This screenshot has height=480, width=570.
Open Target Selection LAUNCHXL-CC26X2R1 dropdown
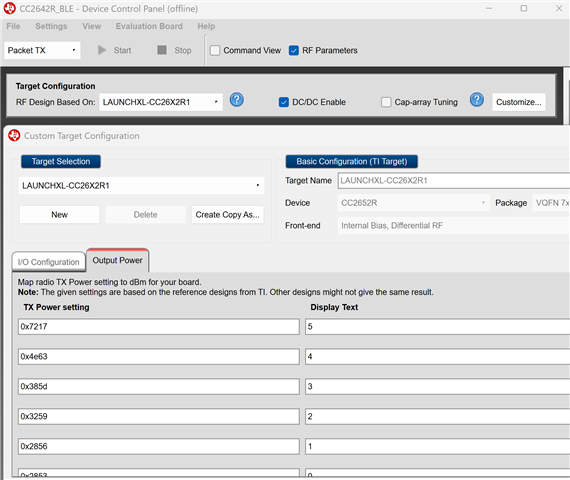[141, 185]
